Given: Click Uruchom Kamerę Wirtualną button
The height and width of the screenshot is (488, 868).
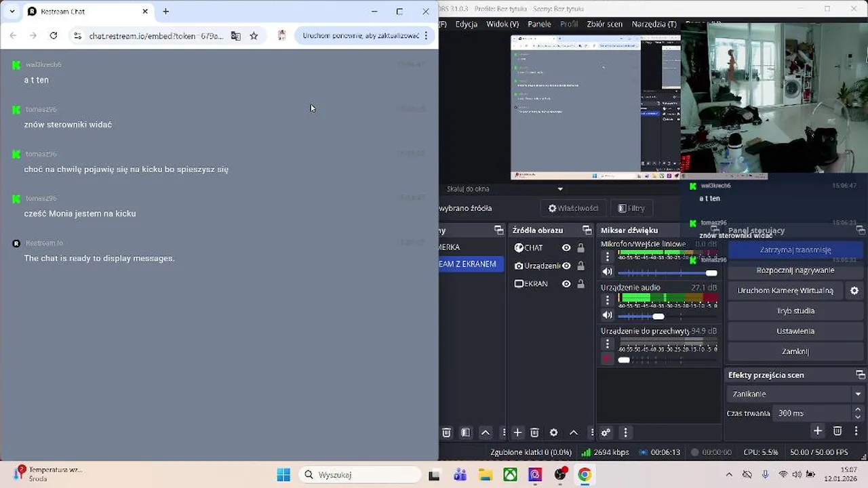Looking at the screenshot, I should pos(785,291).
